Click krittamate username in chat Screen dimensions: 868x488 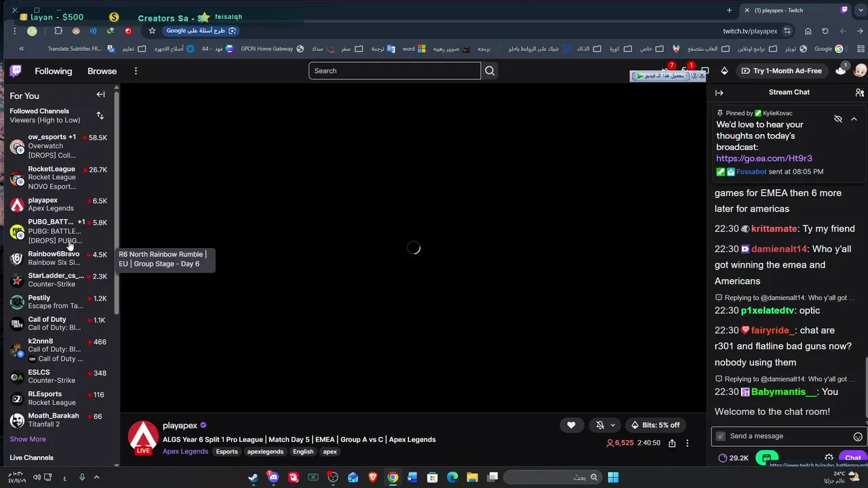[x=774, y=229]
